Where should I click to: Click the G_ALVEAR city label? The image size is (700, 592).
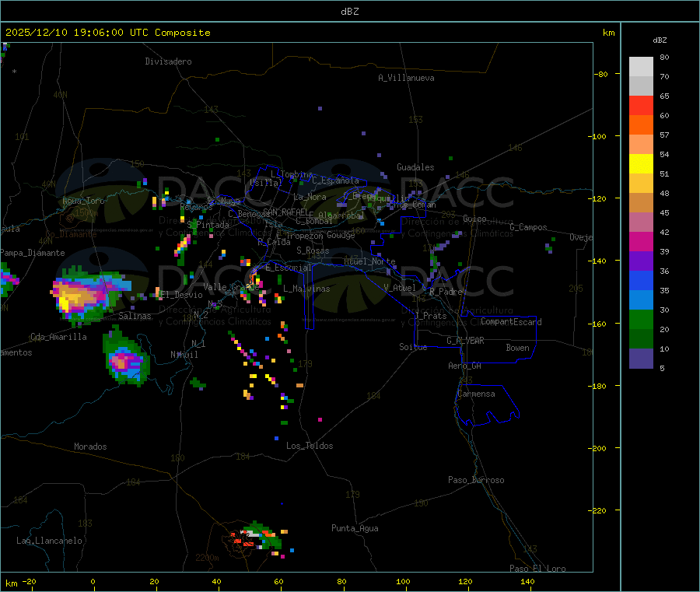(x=465, y=341)
